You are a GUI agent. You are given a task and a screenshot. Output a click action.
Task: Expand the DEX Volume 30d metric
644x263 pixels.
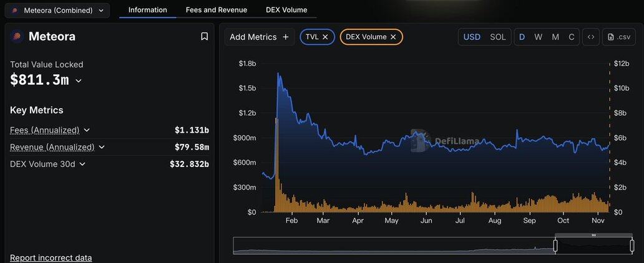pyautogui.click(x=82, y=164)
